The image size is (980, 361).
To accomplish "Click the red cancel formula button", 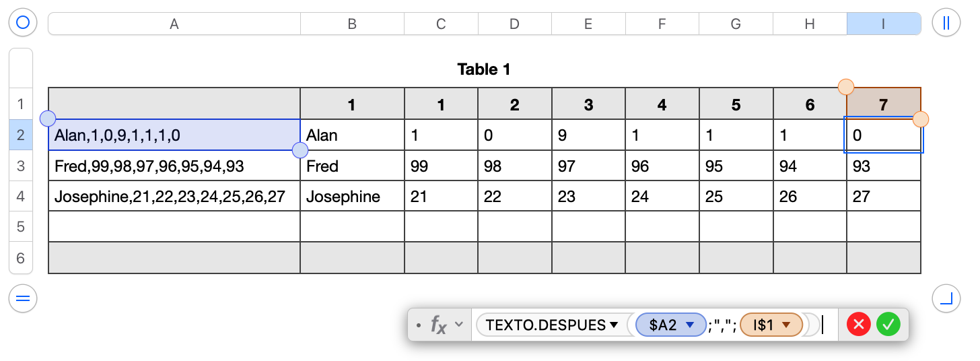I will [858, 325].
